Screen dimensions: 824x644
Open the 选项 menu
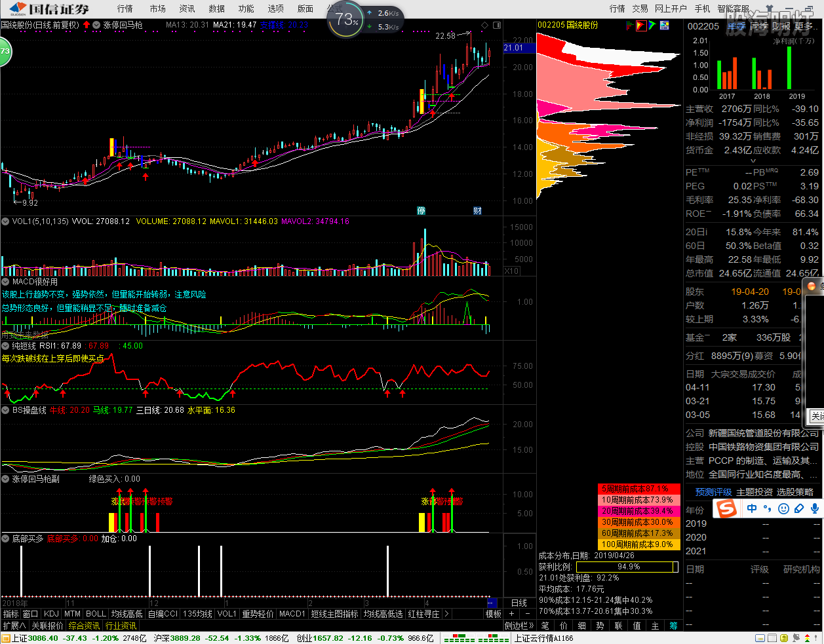point(275,9)
